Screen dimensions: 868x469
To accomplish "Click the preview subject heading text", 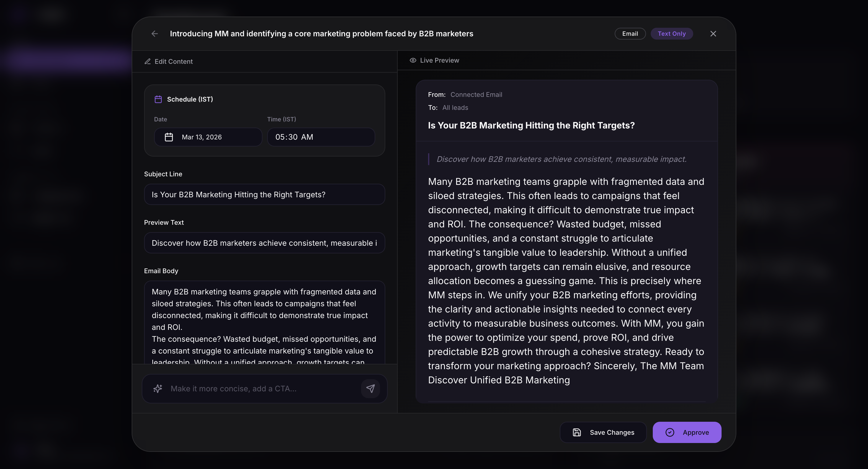I will tap(531, 126).
